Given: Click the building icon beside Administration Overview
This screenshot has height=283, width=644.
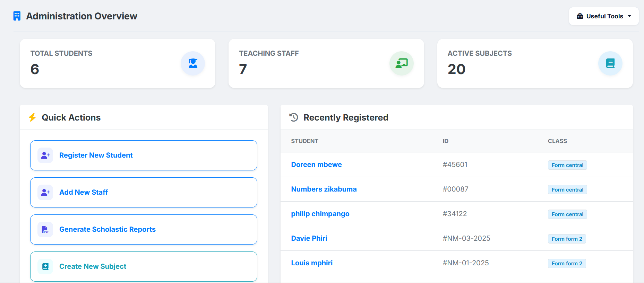Looking at the screenshot, I should tap(17, 16).
